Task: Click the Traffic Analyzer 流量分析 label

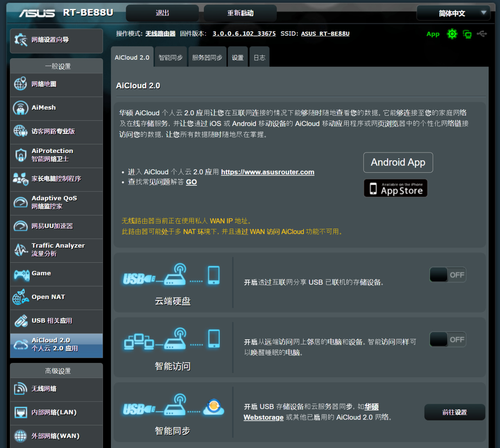Action: pos(58,249)
